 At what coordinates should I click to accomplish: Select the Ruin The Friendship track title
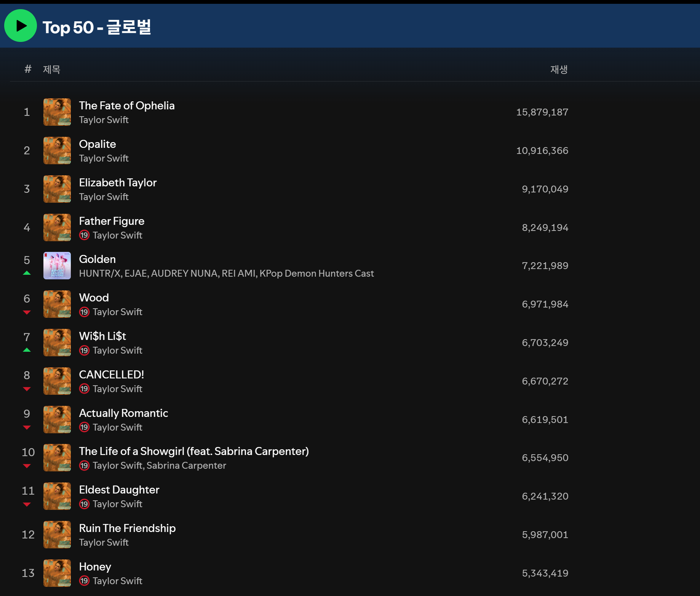pos(127,528)
